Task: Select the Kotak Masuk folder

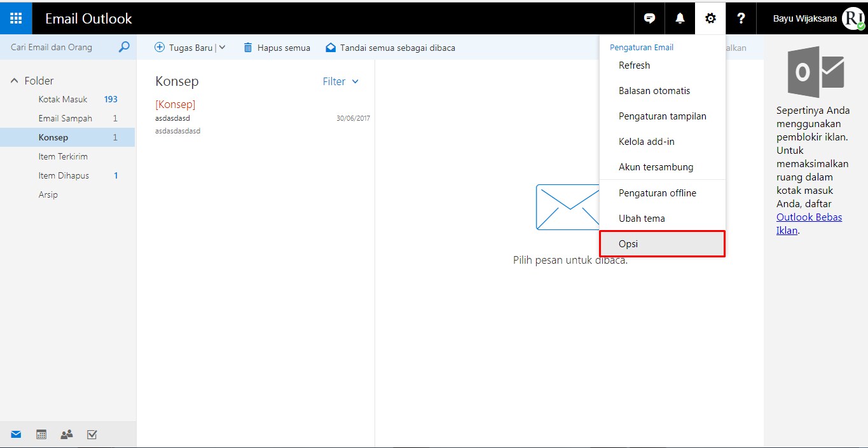Action: [63, 99]
